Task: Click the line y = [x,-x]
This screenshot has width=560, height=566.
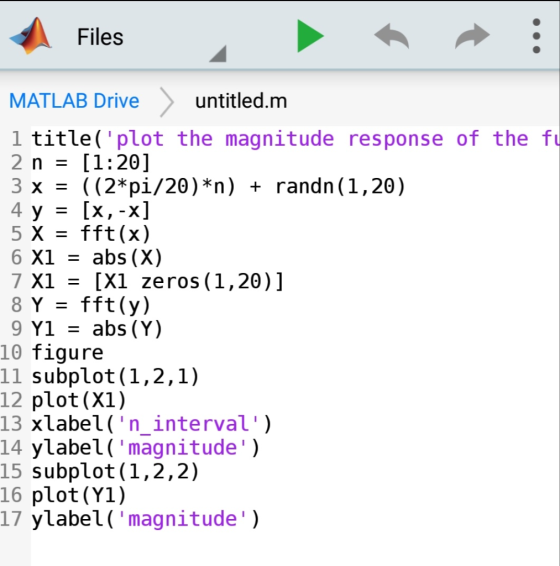Action: [91, 210]
